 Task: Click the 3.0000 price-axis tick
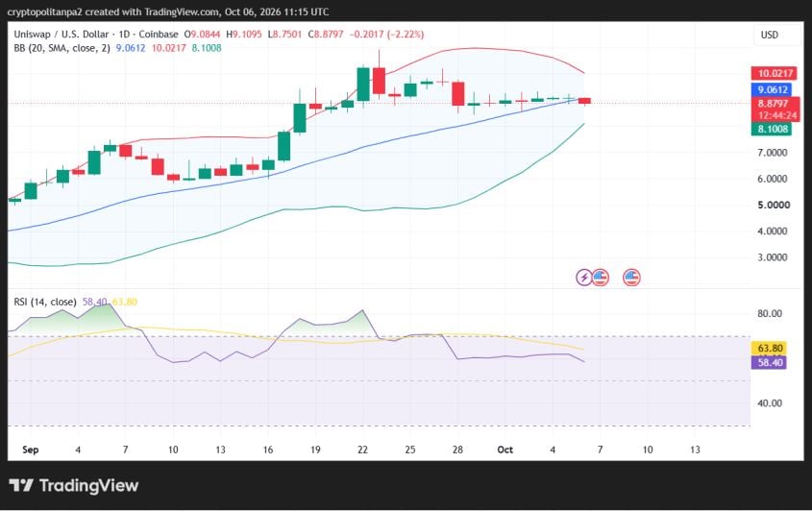(773, 257)
